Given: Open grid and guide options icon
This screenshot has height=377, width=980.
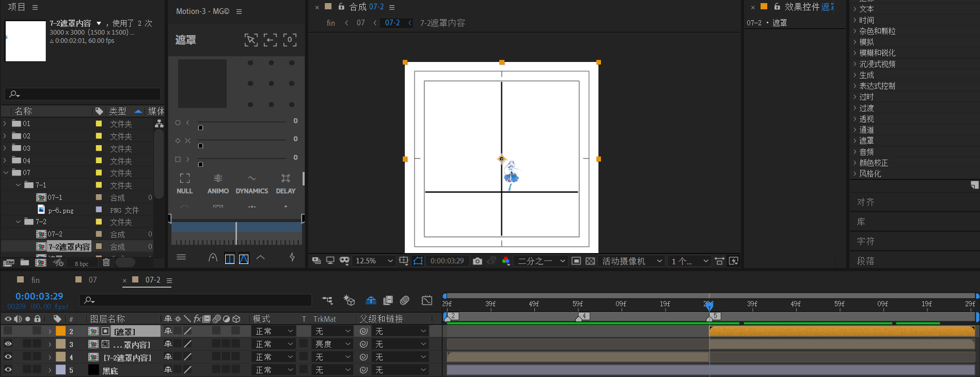Looking at the screenshot, I should click(x=404, y=261).
